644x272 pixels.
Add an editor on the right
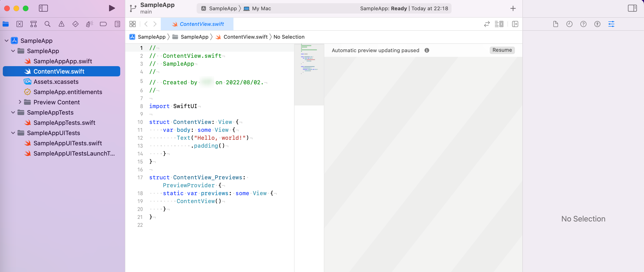[515, 24]
